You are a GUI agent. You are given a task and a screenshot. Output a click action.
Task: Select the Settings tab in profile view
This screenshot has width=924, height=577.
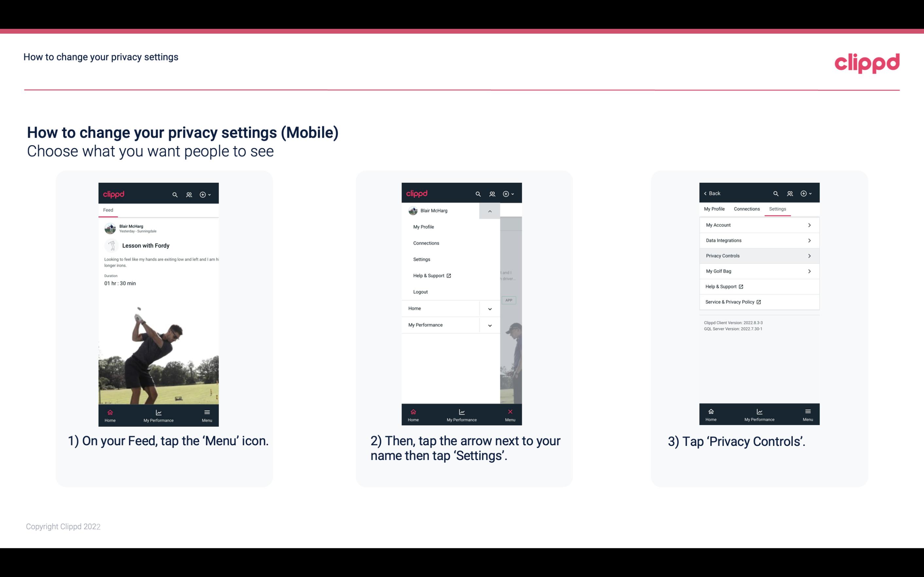tap(777, 209)
